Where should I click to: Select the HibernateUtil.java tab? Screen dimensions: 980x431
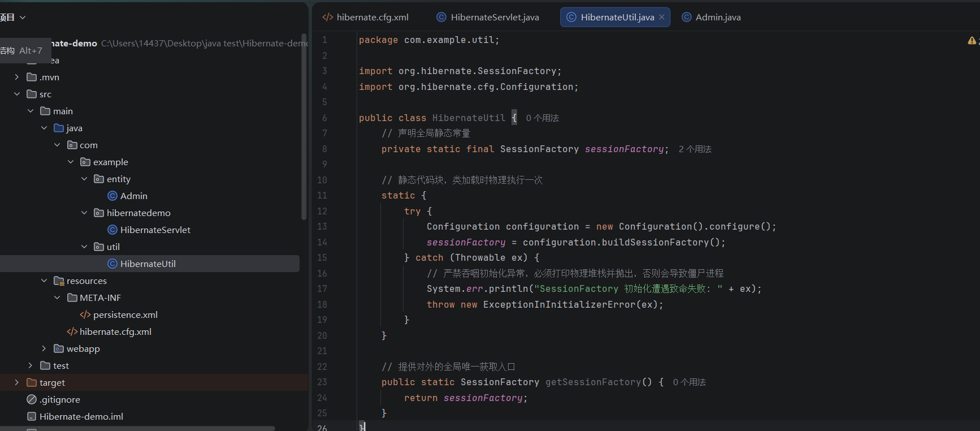(x=615, y=17)
